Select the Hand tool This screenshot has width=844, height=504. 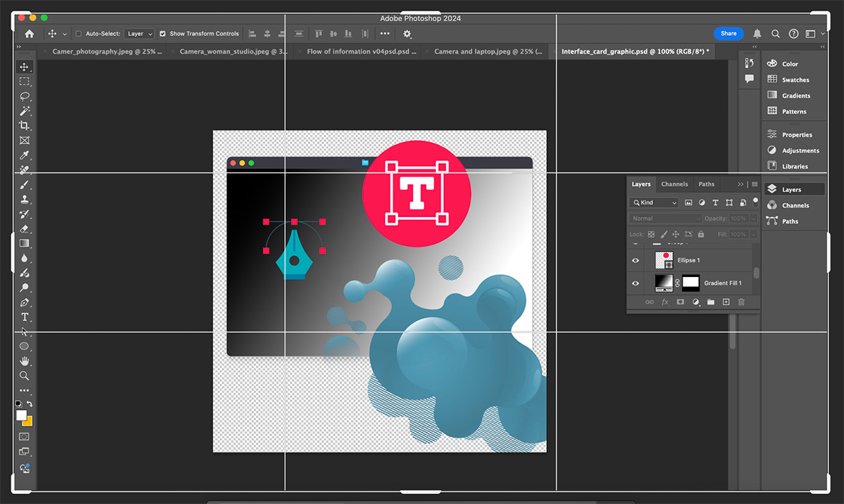click(24, 361)
